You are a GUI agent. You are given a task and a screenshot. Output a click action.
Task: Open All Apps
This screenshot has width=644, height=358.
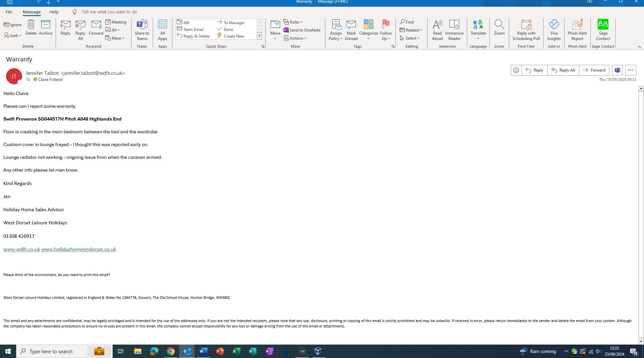click(162, 30)
